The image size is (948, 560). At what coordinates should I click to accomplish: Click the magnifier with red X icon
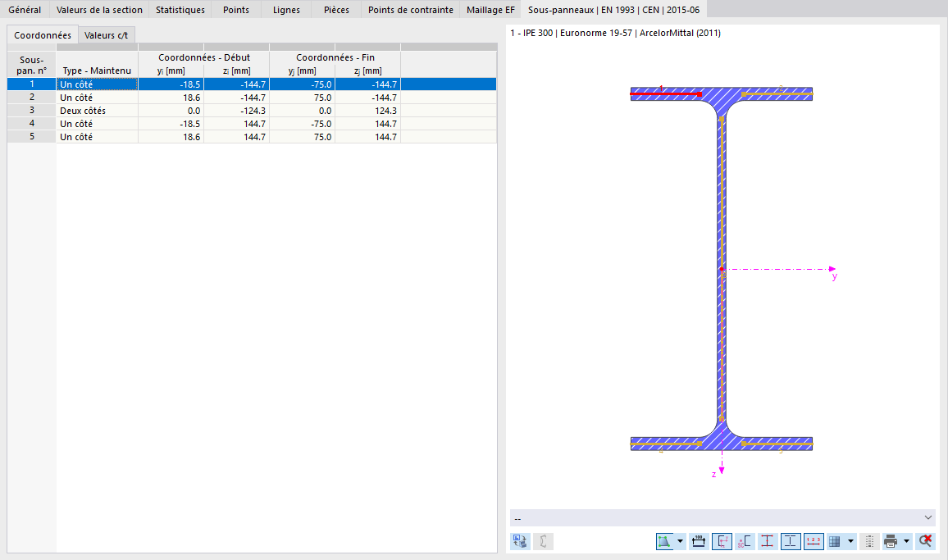925,541
